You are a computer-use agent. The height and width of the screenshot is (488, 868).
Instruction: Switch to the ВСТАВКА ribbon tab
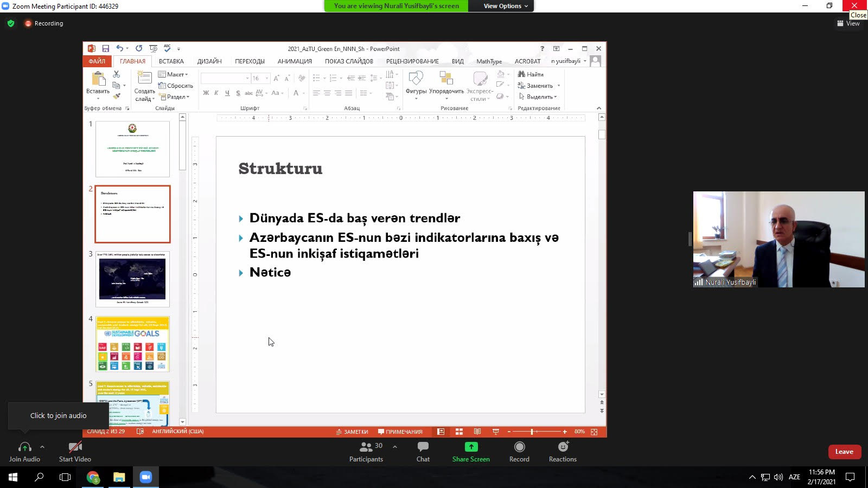point(171,61)
